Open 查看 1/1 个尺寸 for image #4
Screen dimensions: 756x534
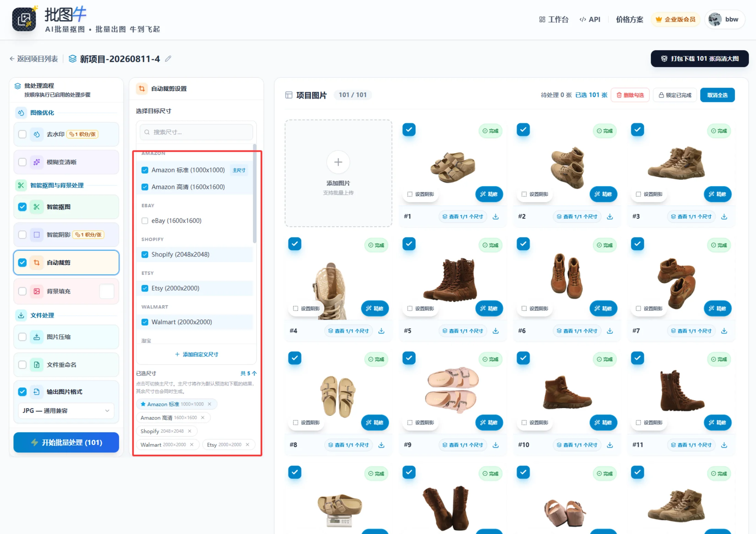point(348,331)
